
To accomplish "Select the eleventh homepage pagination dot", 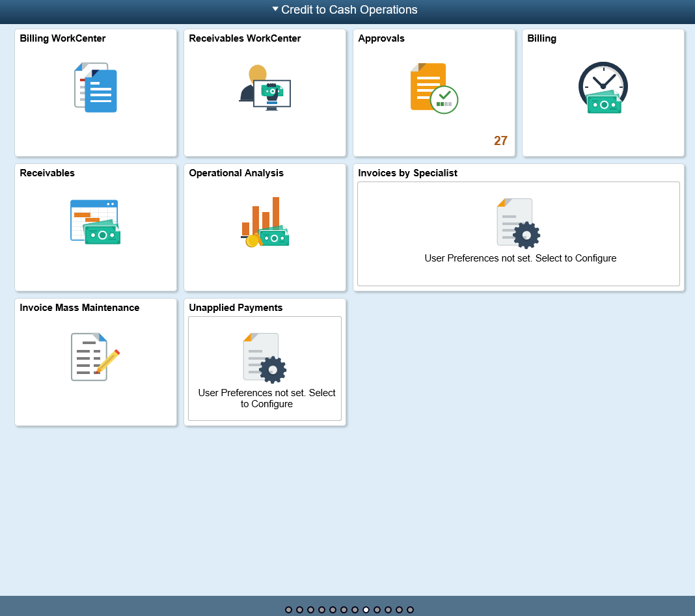I will tap(400, 609).
